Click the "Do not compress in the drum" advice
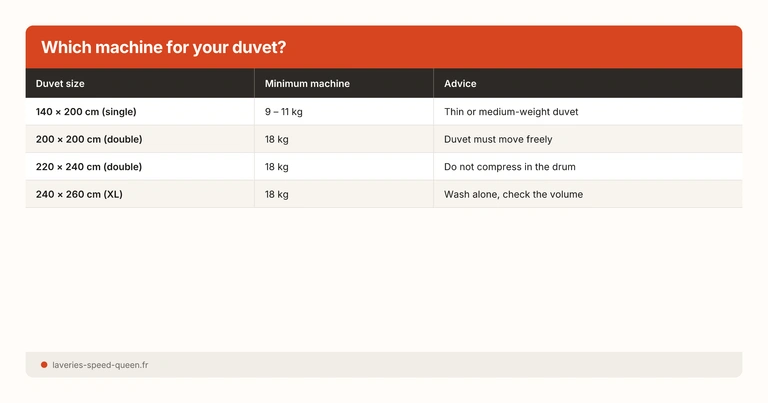The height and width of the screenshot is (403, 768). pyautogui.click(x=510, y=166)
